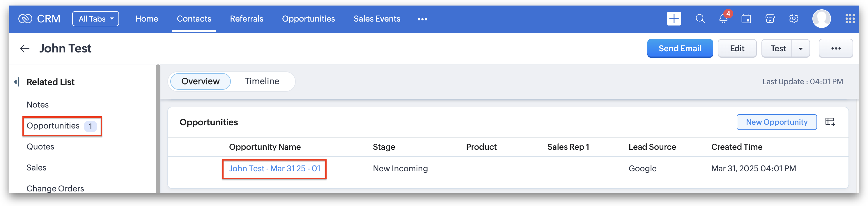The width and height of the screenshot is (868, 206).
Task: Click the CRM logo icon
Action: (25, 19)
